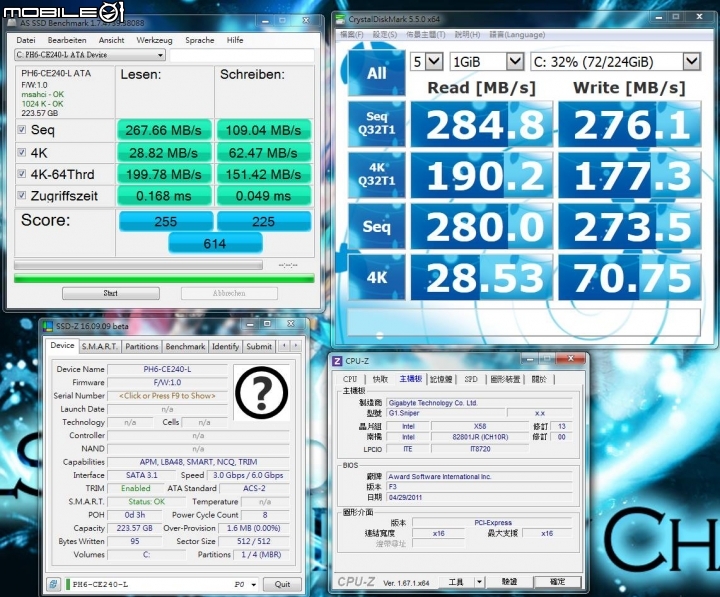This screenshot has height=597, width=720.
Task: Toggle the Zugriffszeit checkbox in AS SSD
Action: click(22, 195)
